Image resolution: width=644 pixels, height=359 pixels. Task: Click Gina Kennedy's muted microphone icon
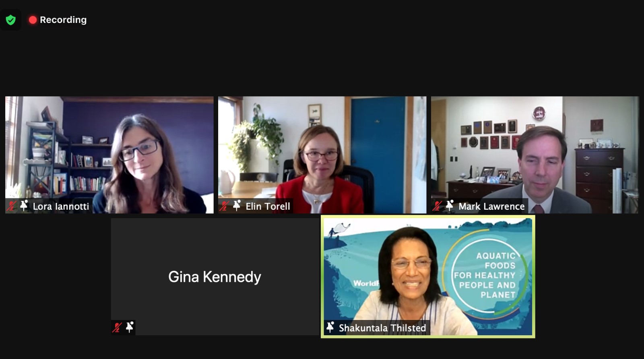117,328
